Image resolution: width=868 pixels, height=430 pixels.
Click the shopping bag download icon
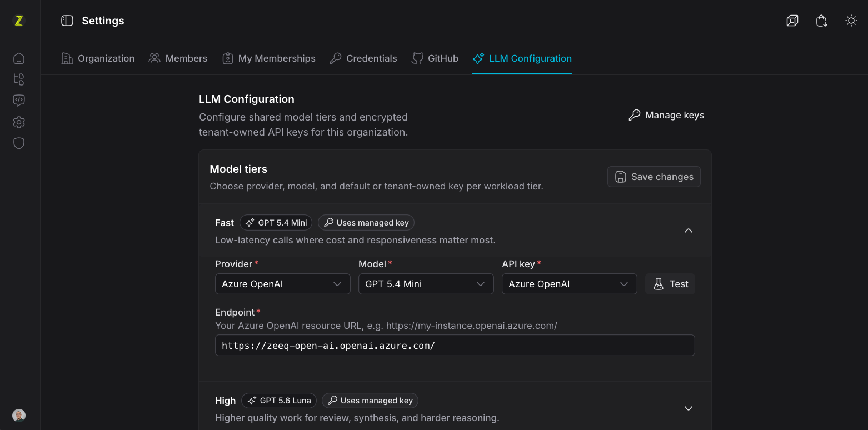click(822, 21)
